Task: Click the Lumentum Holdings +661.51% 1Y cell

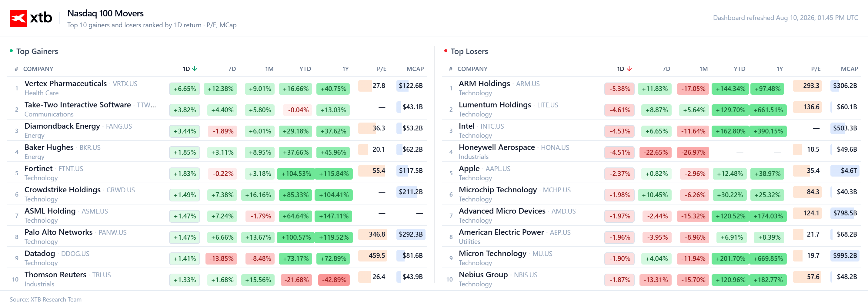Action: tap(768, 110)
